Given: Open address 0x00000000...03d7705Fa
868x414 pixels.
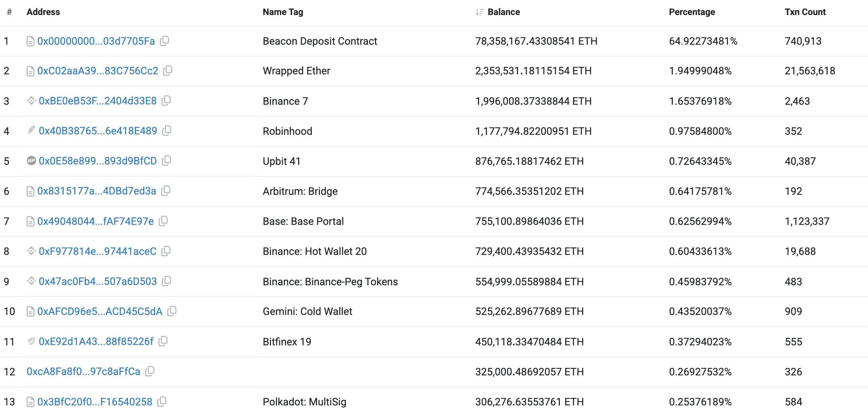Looking at the screenshot, I should (x=96, y=41).
